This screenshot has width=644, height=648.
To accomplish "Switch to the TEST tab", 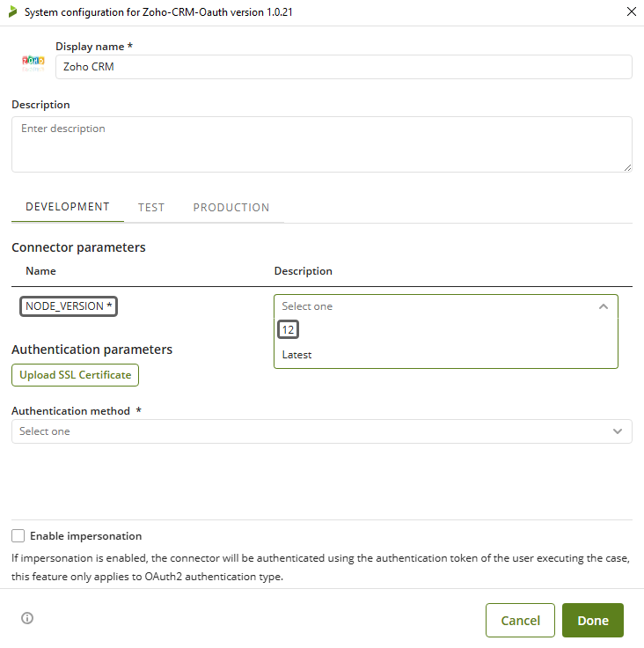I will pyautogui.click(x=151, y=208).
